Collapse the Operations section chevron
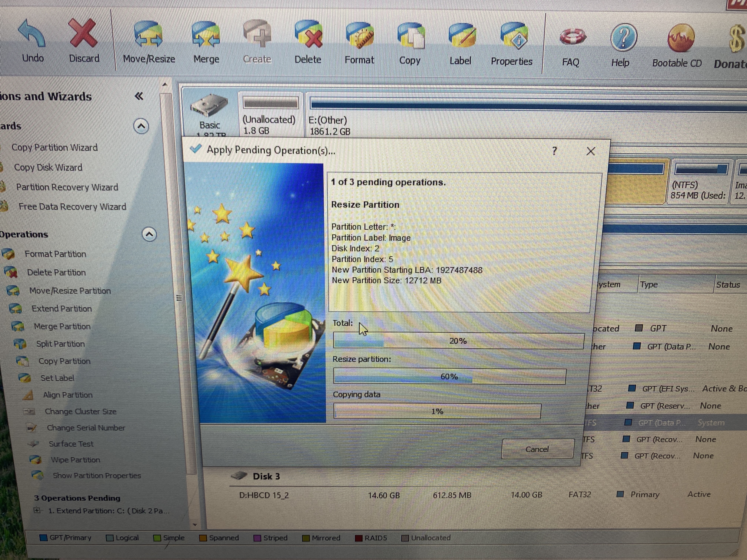 pyautogui.click(x=149, y=234)
